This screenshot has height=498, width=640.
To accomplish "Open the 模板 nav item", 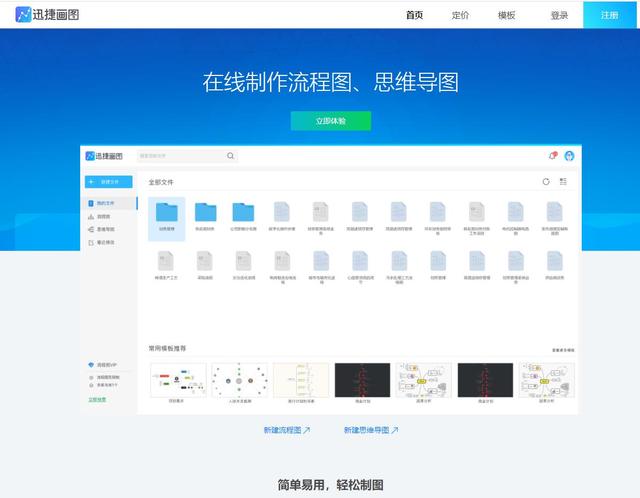I will coord(507,16).
